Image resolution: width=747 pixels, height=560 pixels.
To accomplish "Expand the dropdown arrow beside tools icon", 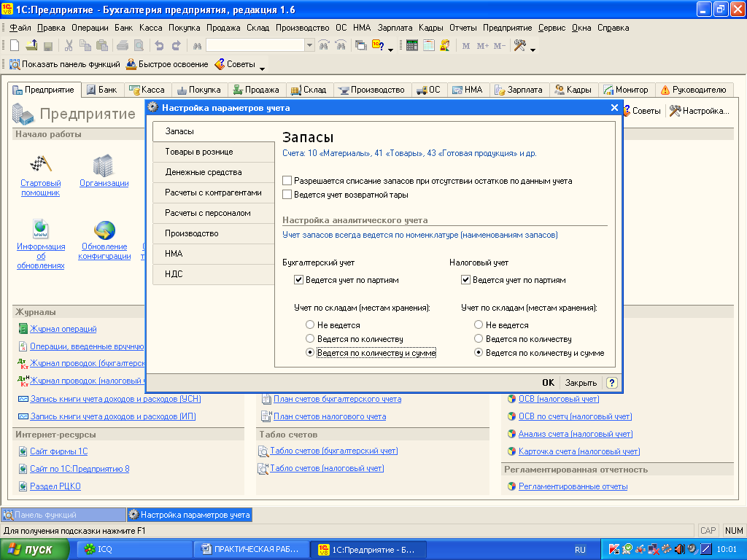I will 533,50.
